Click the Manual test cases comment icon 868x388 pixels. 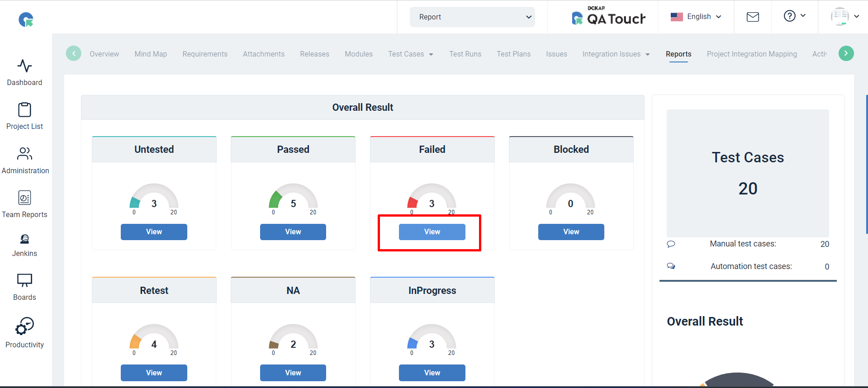coord(671,244)
